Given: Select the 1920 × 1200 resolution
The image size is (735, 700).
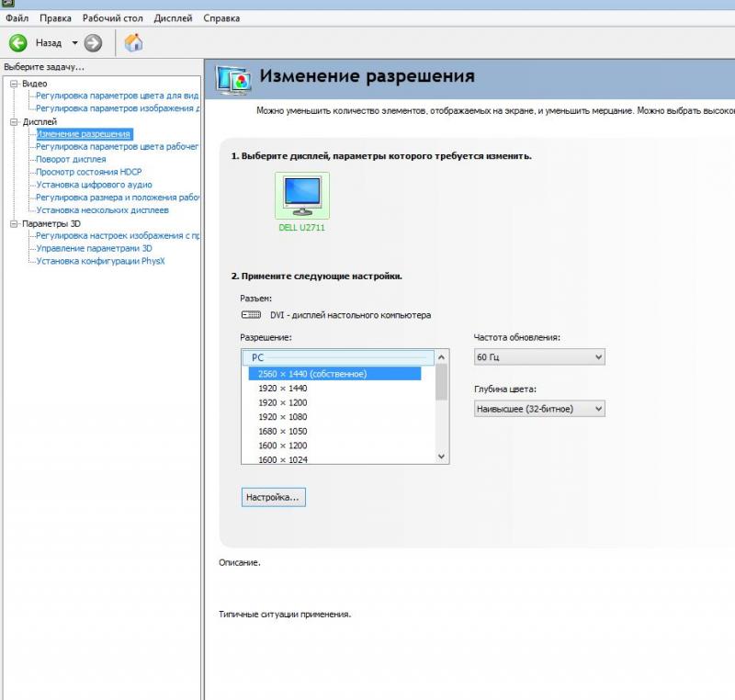Looking at the screenshot, I should (x=283, y=403).
